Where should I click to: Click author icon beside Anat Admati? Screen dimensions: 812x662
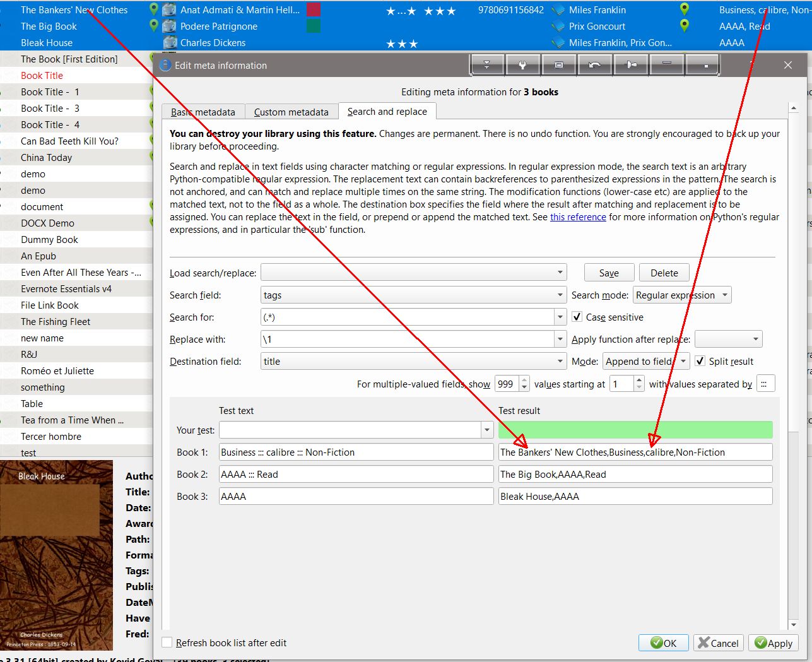[169, 9]
